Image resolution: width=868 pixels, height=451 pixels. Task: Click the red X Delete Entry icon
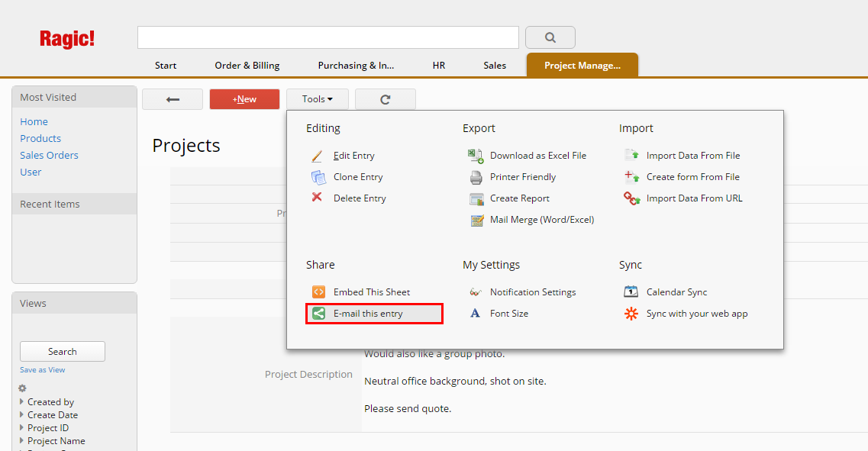click(317, 197)
